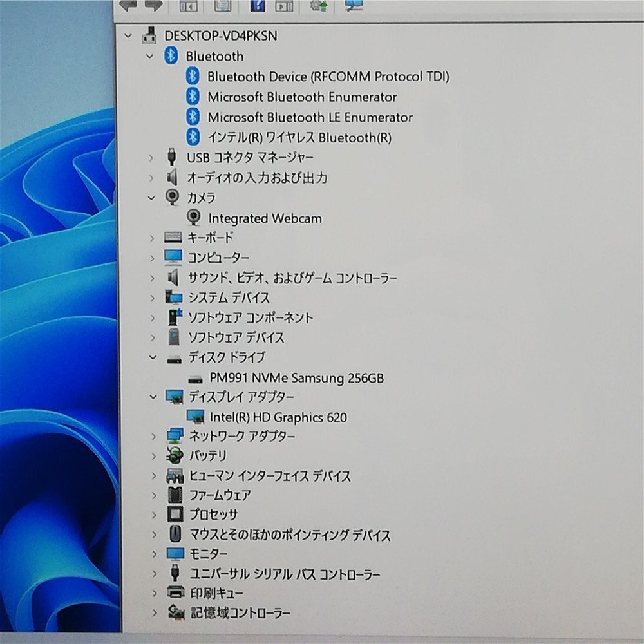644x644 pixels.
Task: Select the ユニバーサル シリアル バス コントローラー label
Action: (x=285, y=574)
